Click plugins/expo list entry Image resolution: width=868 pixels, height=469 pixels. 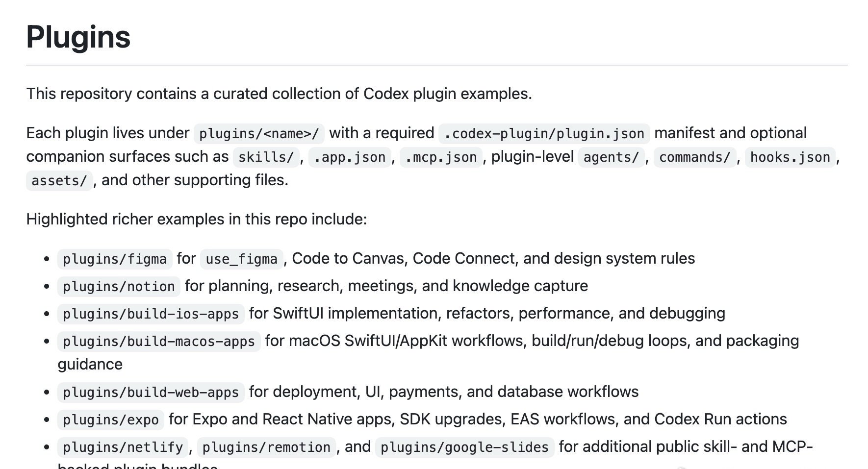pos(111,420)
